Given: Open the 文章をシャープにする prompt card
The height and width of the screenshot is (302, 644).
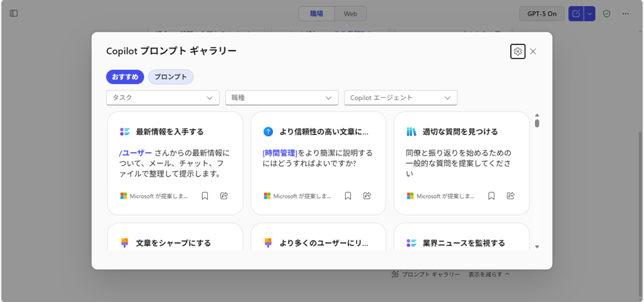Looking at the screenshot, I should coord(174,242).
